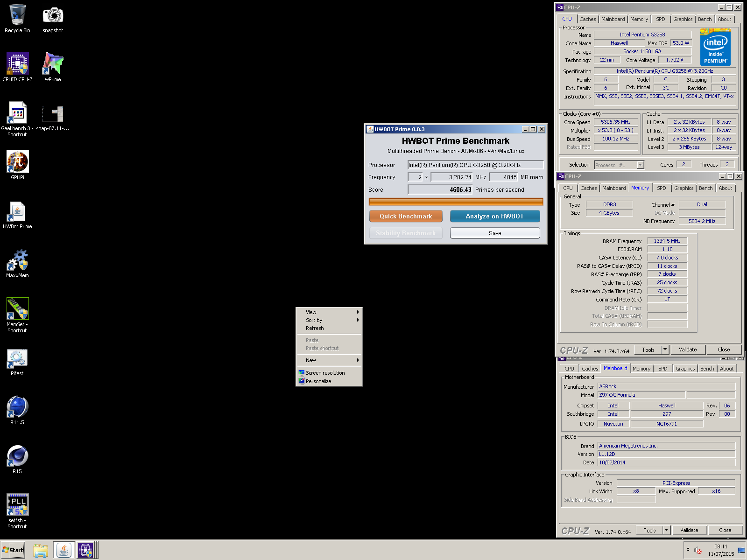Click the muted volume tray icon

tap(698, 551)
